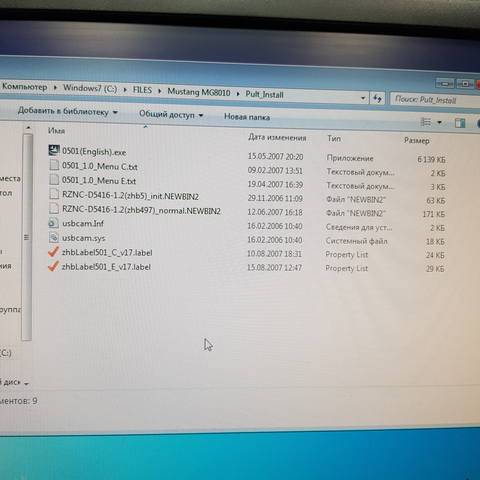This screenshot has width=480, height=480.
Task: Click the size 29 КБ cell
Action: (435, 269)
